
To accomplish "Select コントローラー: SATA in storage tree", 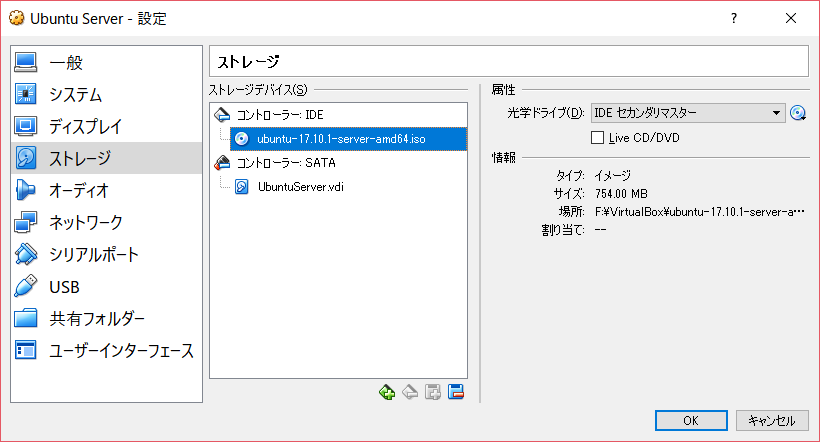I will 286,163.
